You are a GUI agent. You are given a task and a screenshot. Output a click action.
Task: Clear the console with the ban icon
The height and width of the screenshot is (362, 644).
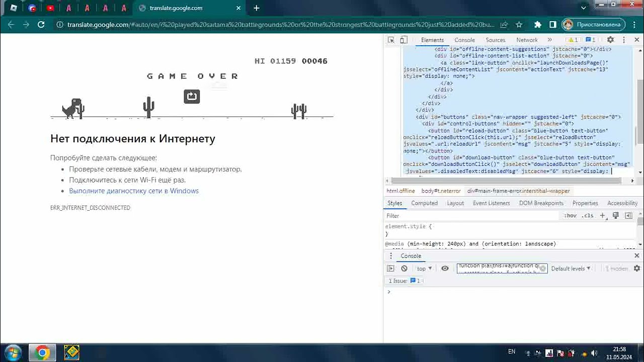pos(404,268)
